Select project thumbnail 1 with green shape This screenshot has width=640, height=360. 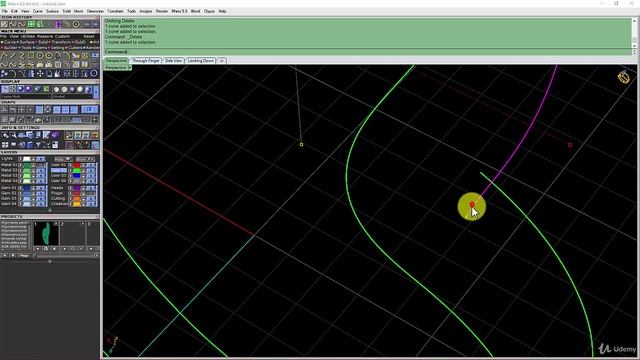(x=46, y=233)
